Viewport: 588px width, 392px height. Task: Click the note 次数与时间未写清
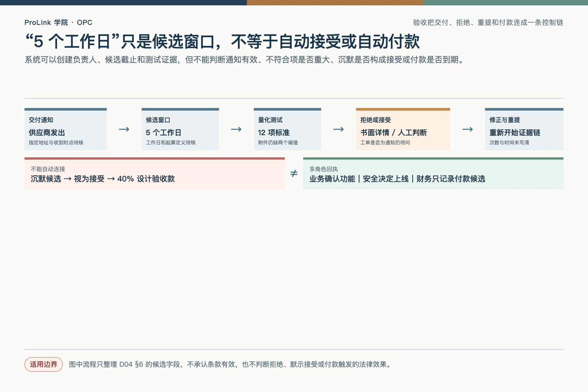(509, 142)
